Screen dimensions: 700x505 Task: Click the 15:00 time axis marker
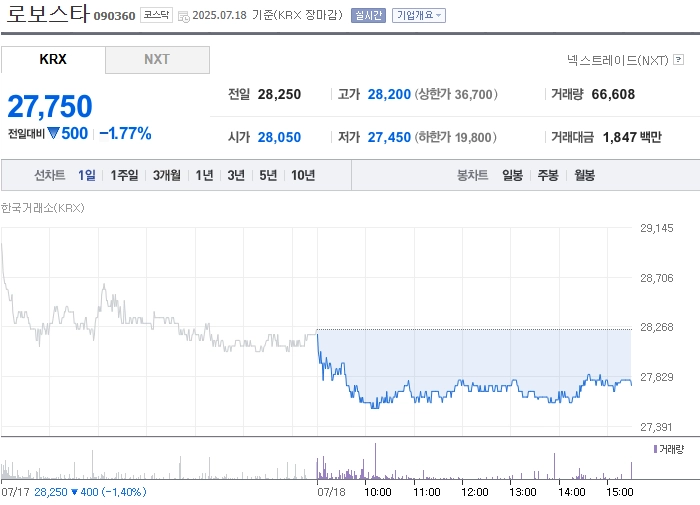click(x=620, y=492)
